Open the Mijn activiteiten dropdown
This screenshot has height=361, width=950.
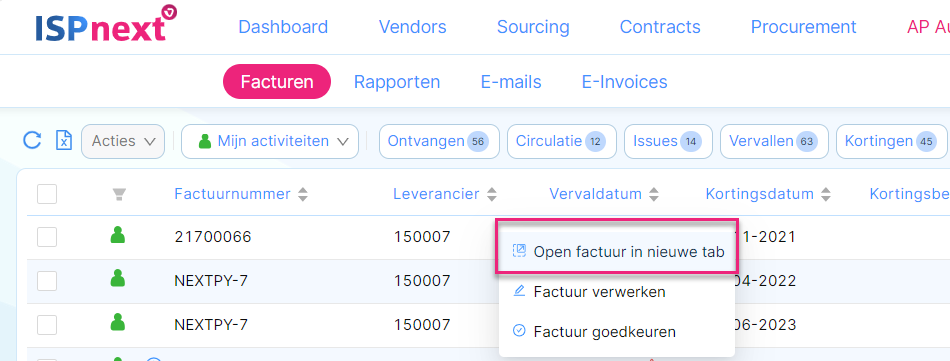point(270,142)
